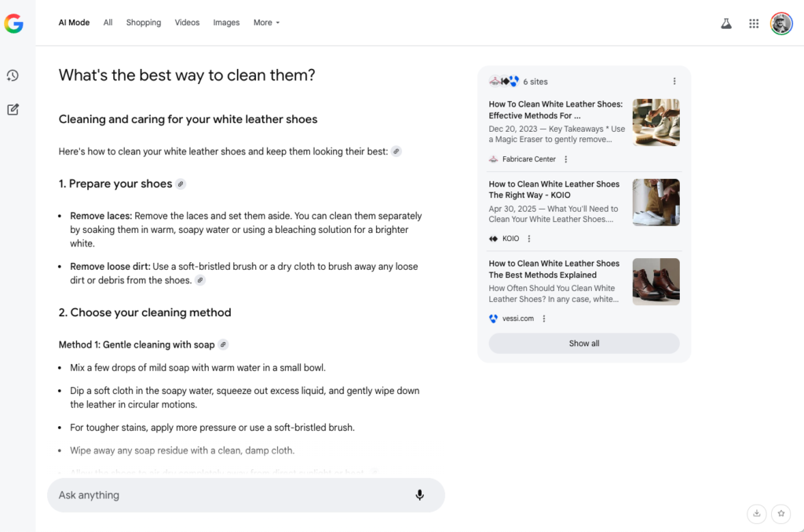Open three-dot menu beside Fabricare Center
Screen dimensions: 804x532
tap(565, 159)
